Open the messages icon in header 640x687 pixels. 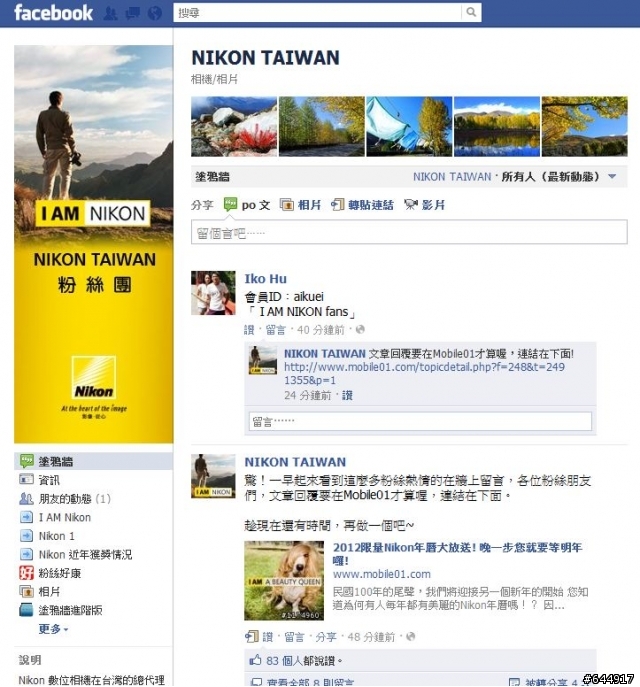point(132,13)
